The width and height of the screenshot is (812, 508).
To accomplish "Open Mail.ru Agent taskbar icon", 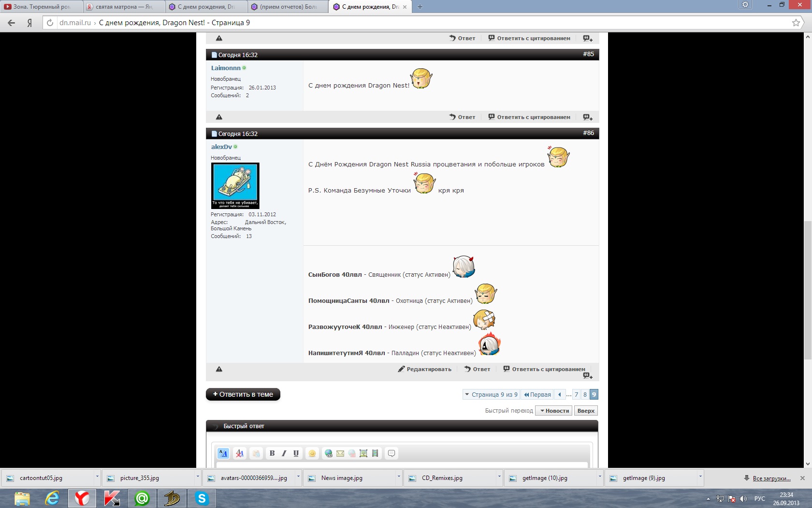I will click(x=142, y=498).
